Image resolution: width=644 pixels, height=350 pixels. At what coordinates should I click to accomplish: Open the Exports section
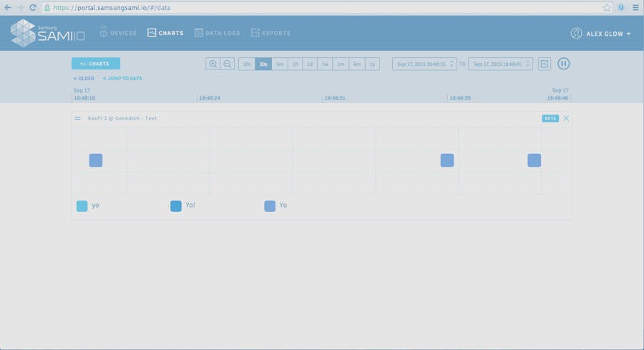(x=270, y=33)
